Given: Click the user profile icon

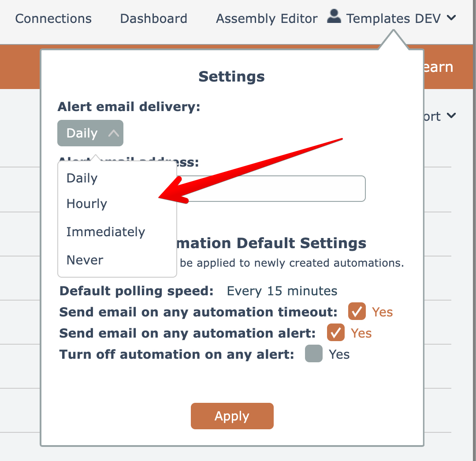Looking at the screenshot, I should click(334, 17).
